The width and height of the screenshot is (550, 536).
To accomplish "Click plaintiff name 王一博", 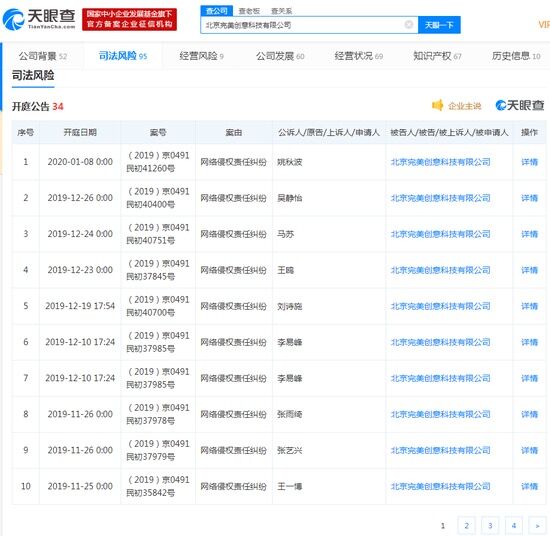I will point(290,487).
